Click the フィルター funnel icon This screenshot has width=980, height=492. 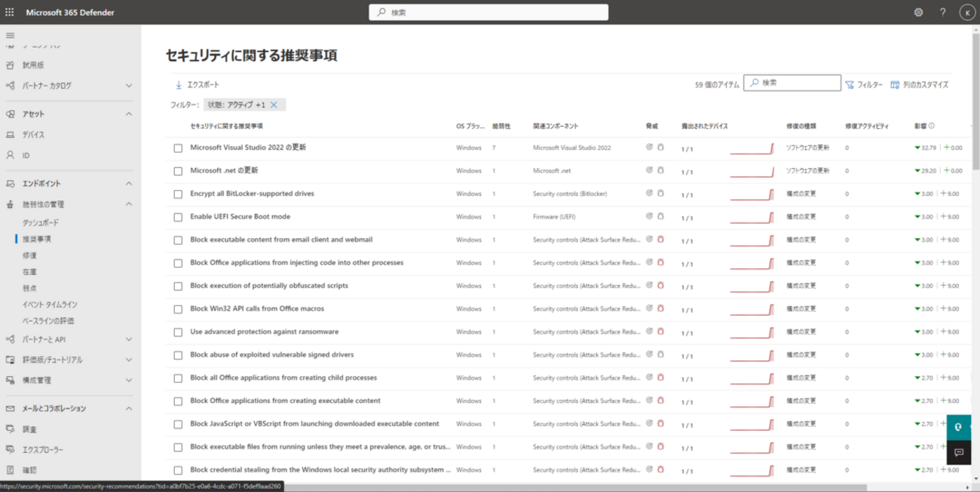850,85
